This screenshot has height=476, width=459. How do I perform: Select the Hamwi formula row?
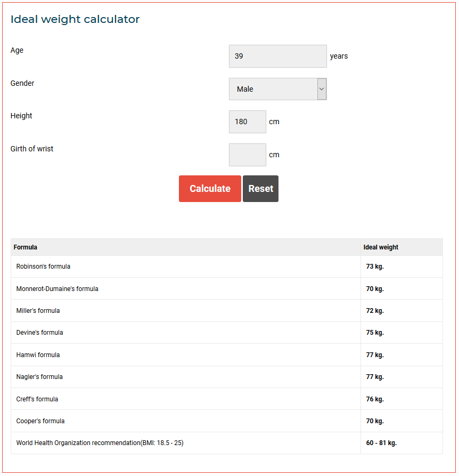(38, 355)
